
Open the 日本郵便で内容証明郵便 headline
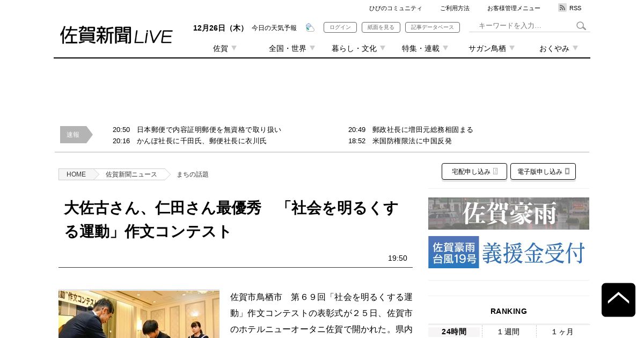209,130
